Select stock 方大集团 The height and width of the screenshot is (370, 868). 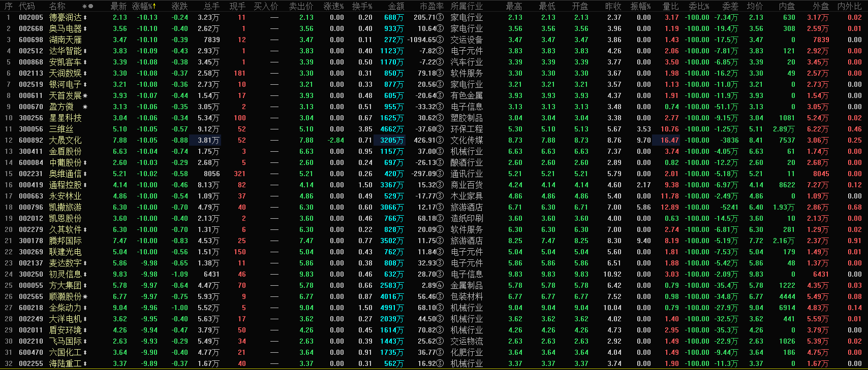pos(65,285)
